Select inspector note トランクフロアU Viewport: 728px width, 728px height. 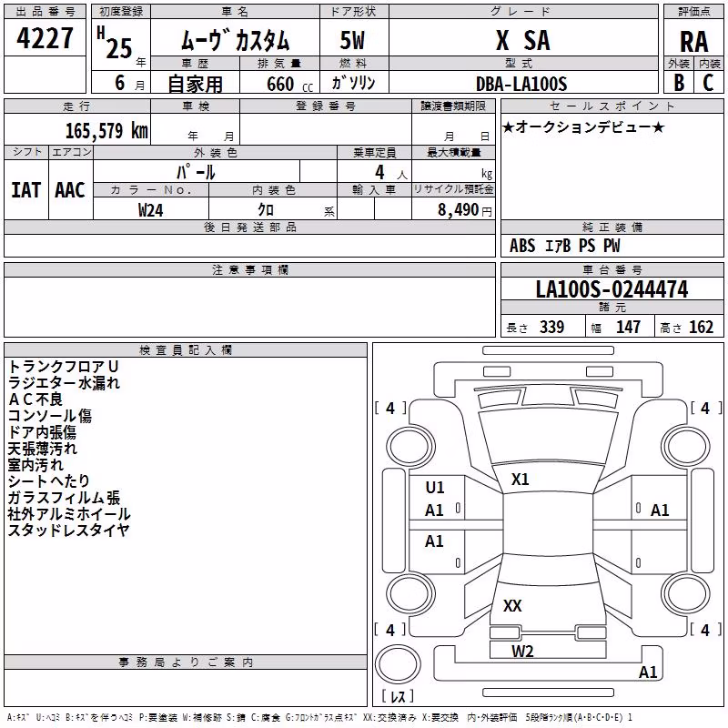point(64,367)
